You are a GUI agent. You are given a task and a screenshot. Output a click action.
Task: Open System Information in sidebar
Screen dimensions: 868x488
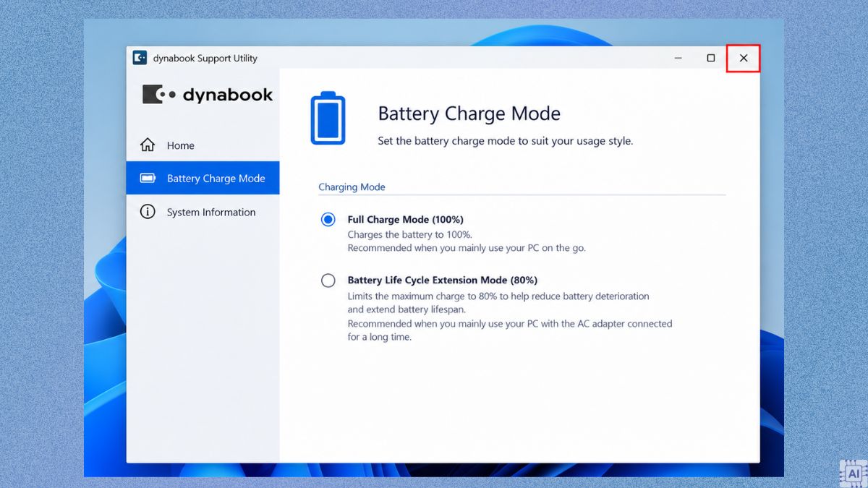[203, 212]
